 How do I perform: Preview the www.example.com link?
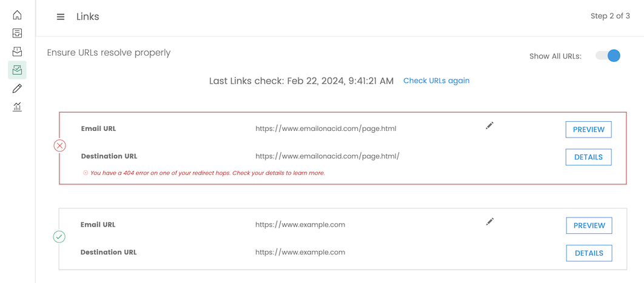coord(589,225)
